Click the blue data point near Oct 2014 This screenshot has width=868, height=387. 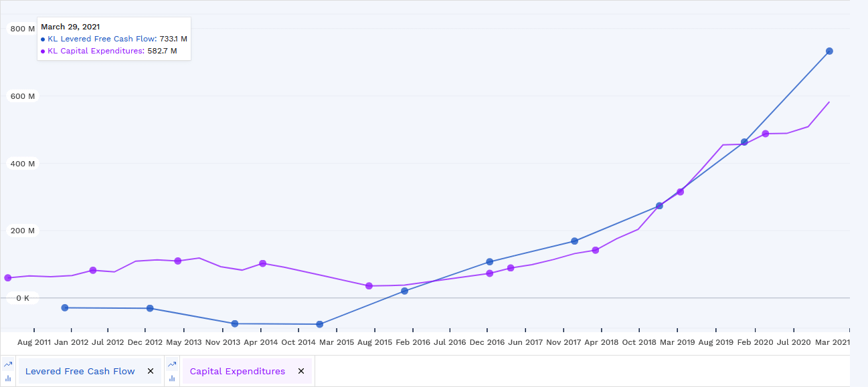(320, 324)
